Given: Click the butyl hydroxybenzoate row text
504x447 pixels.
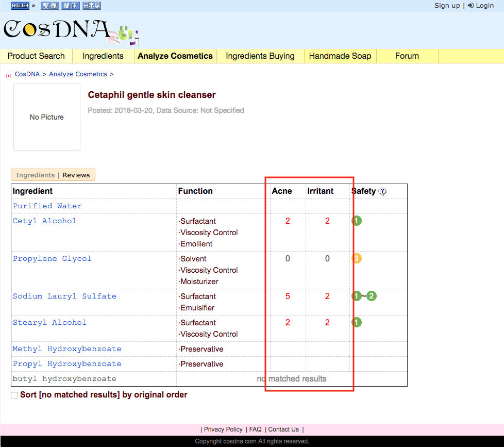Looking at the screenshot, I should click(x=64, y=379).
